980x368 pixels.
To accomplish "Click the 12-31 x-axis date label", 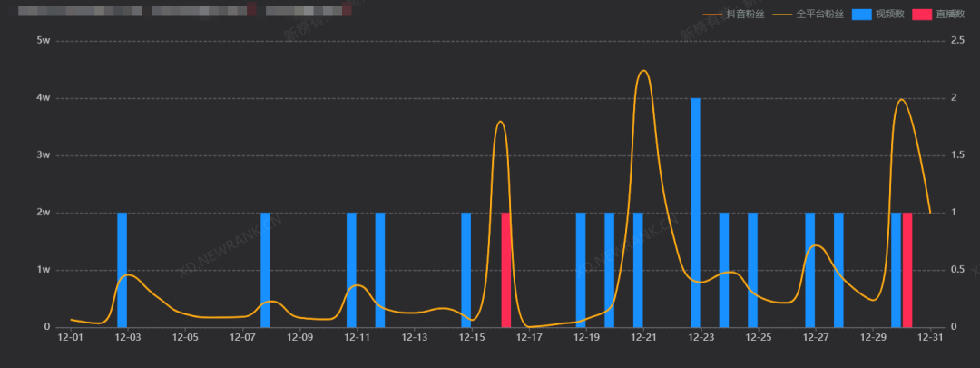I will [x=930, y=338].
